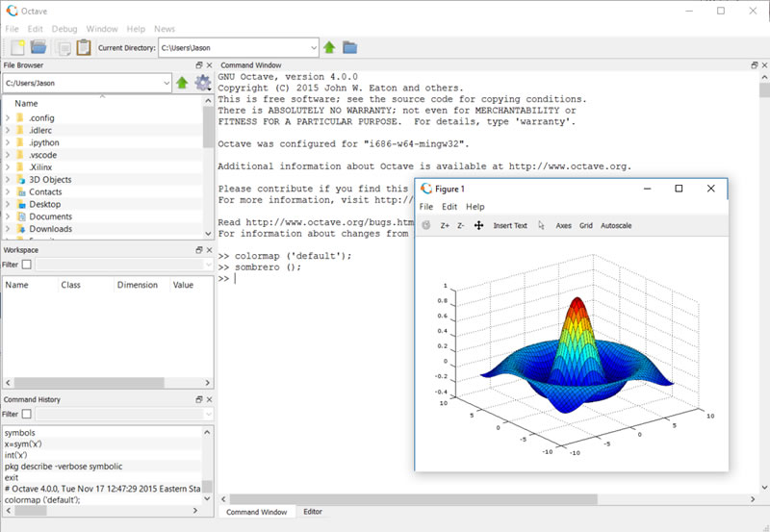The height and width of the screenshot is (532, 770).
Task: Select the .Xilinx folder row
Action: pos(103,167)
